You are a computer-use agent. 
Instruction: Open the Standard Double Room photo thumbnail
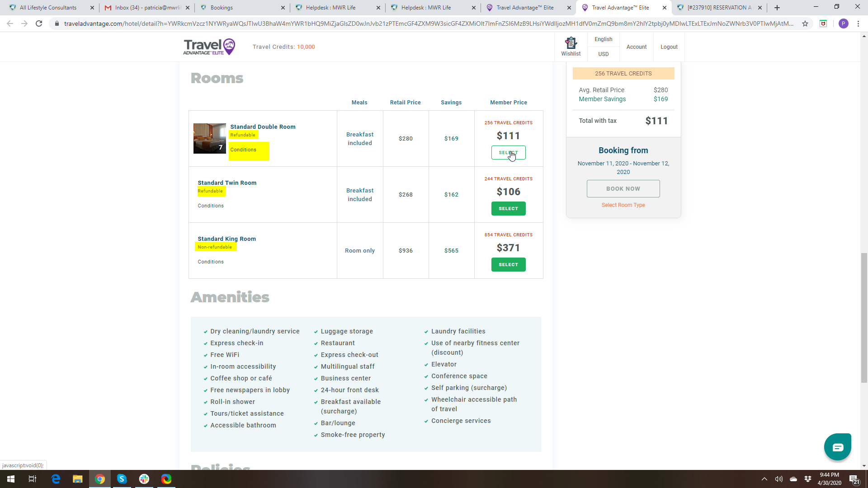click(x=209, y=138)
